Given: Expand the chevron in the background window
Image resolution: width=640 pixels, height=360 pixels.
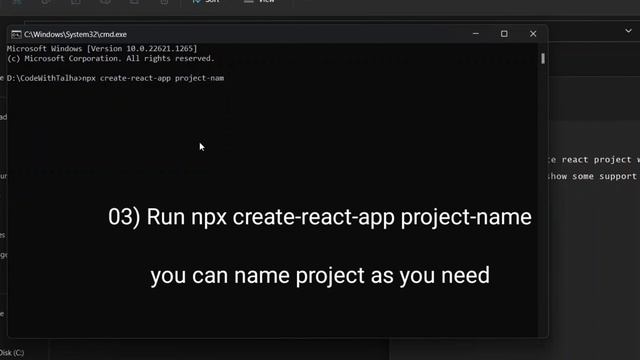Looking at the screenshot, I should (x=628, y=31).
